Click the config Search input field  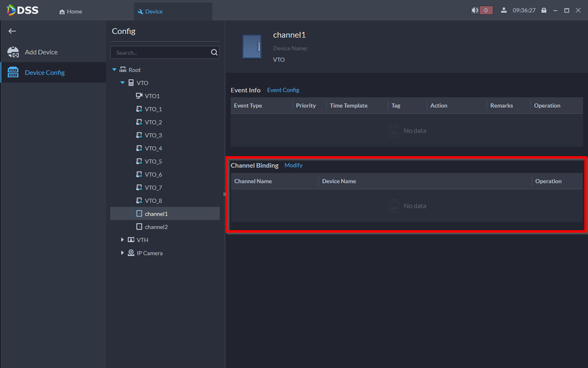pos(159,52)
